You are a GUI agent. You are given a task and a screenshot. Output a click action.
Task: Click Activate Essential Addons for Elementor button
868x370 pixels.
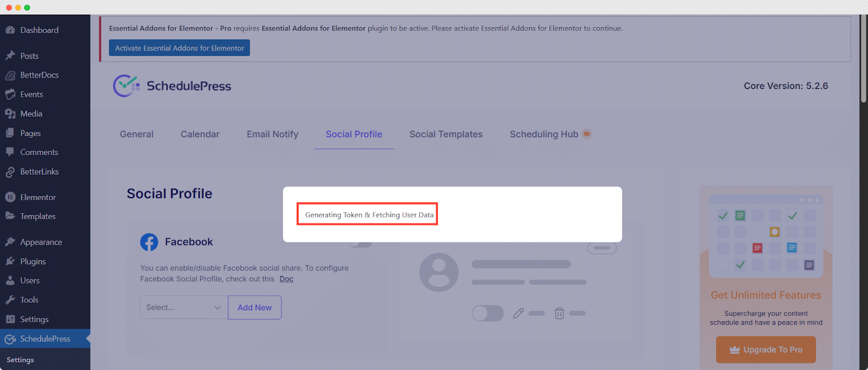point(180,48)
